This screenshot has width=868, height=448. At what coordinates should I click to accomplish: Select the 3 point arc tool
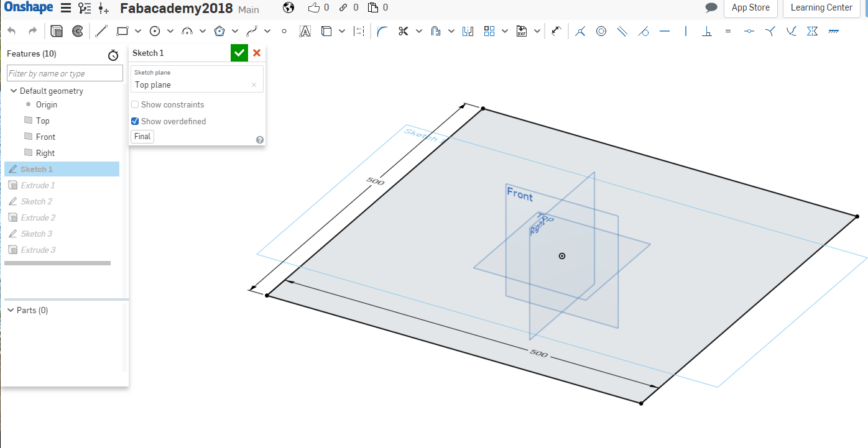[x=187, y=31]
